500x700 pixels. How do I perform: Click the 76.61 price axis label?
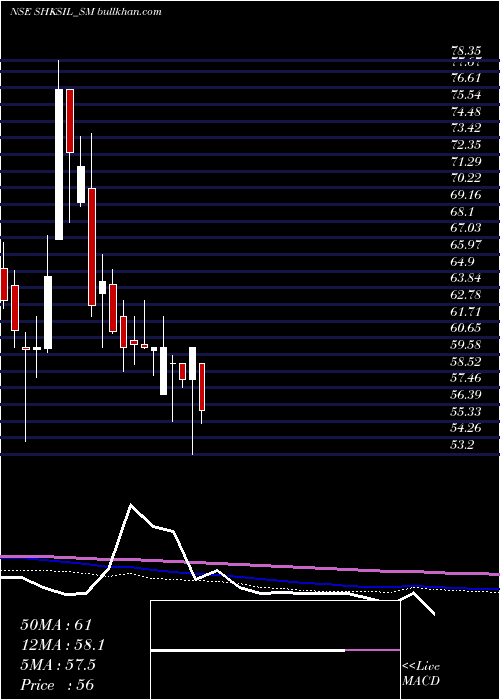[x=466, y=78]
